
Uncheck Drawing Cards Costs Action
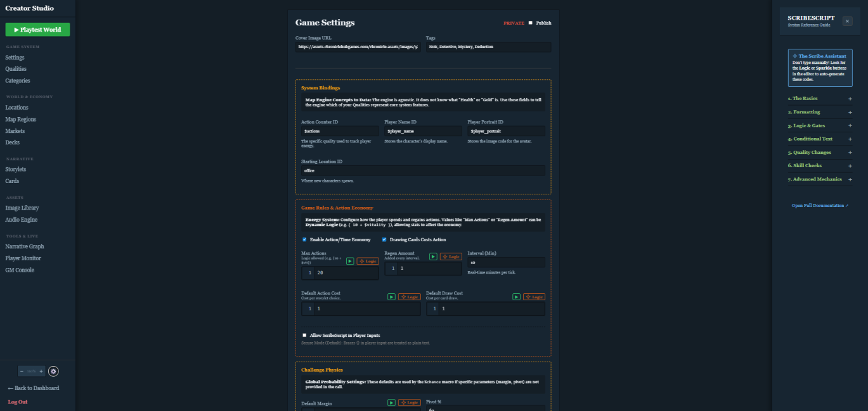(x=384, y=239)
